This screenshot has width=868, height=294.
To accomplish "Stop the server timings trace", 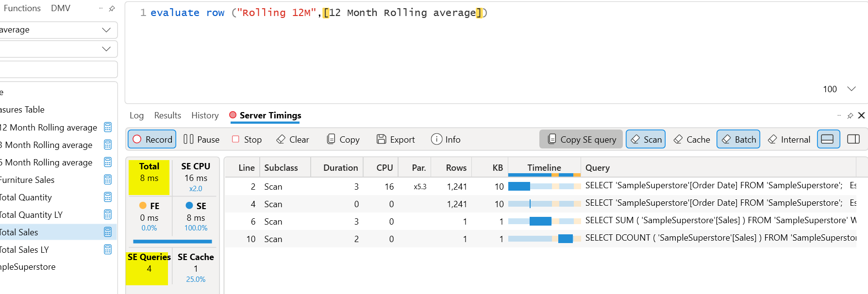I will (247, 140).
